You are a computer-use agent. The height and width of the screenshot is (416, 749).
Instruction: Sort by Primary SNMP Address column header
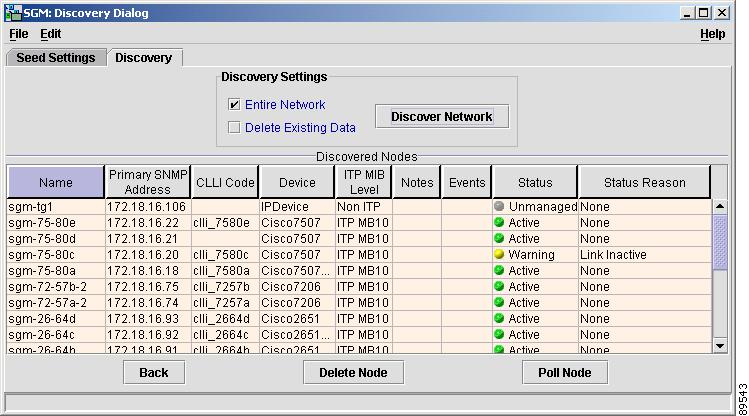148,182
